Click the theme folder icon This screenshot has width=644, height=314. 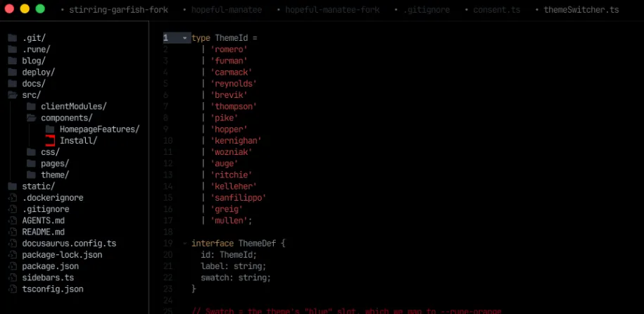point(31,175)
